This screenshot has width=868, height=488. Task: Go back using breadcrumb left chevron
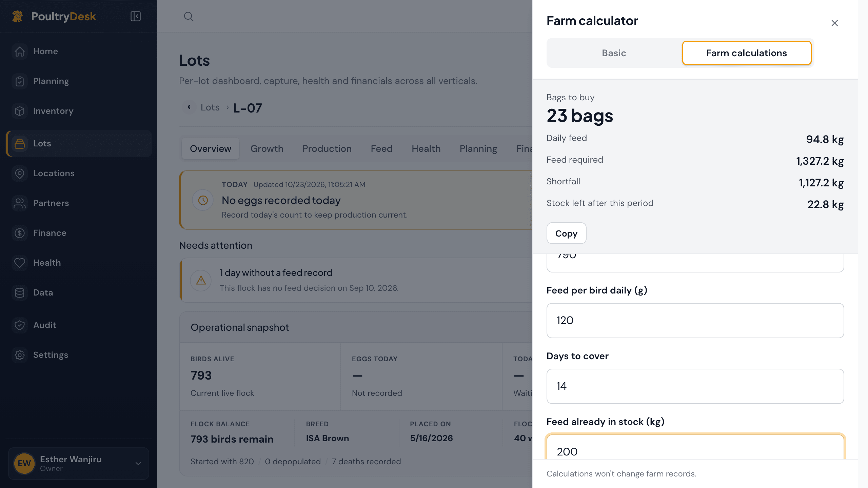[189, 107]
